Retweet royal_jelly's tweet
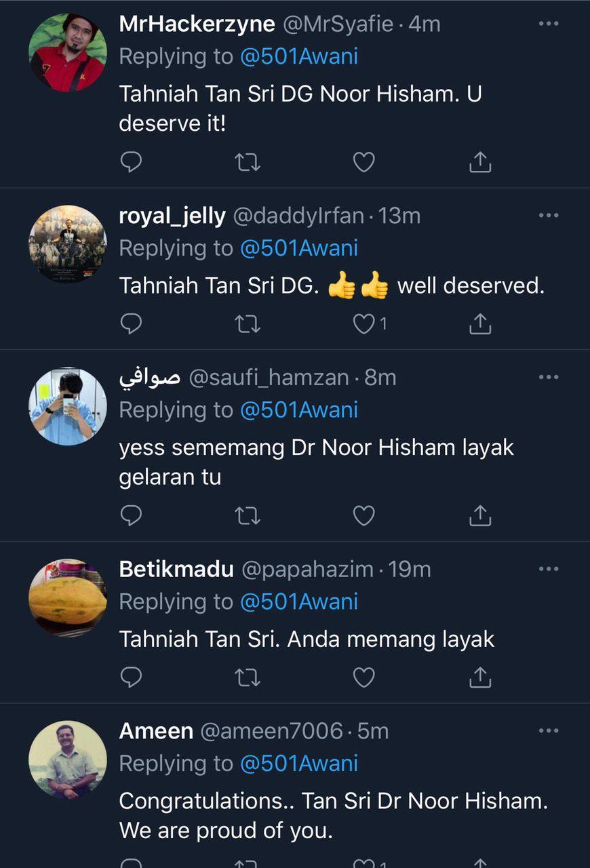The width and height of the screenshot is (590, 868). tap(248, 325)
